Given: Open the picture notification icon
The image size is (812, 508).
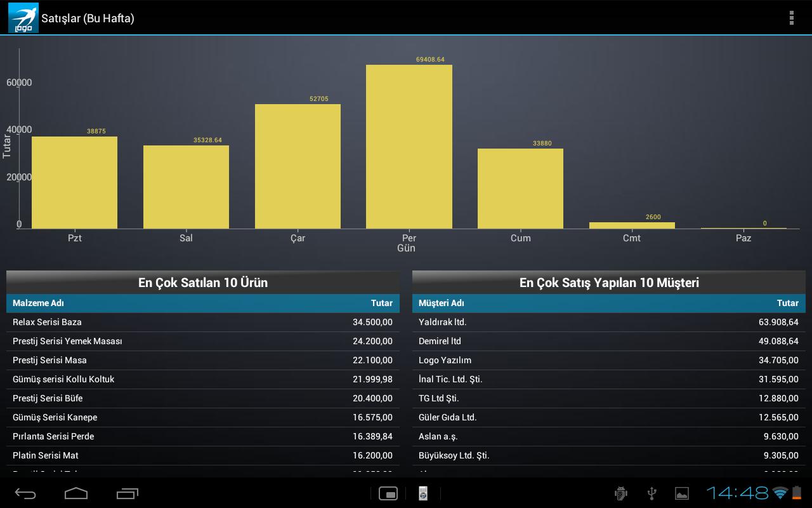Looking at the screenshot, I should [681, 493].
